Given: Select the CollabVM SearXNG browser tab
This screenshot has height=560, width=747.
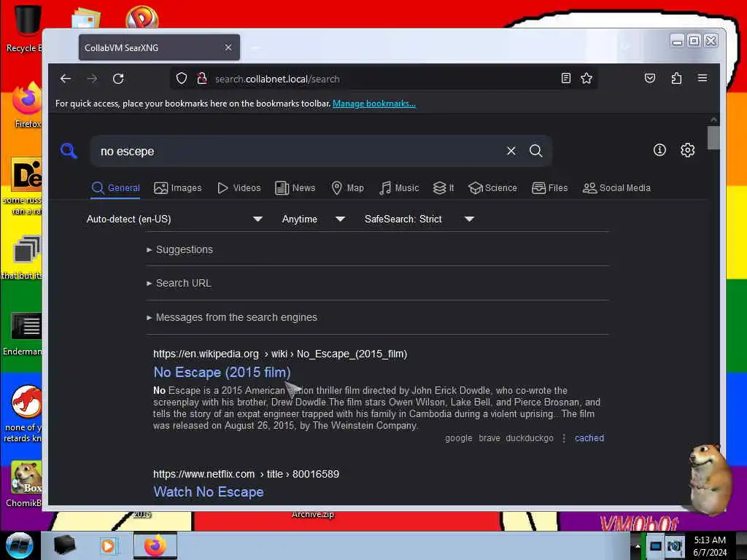Looking at the screenshot, I should [159, 47].
